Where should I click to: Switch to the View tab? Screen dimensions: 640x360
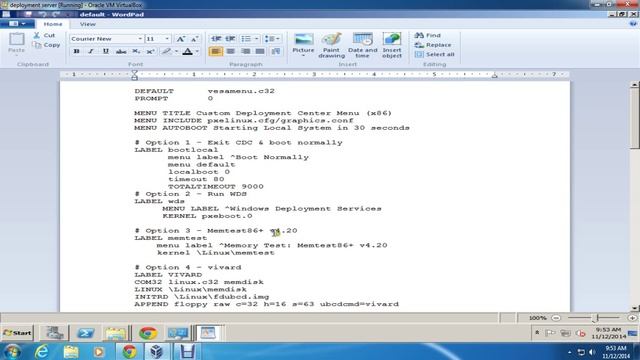pos(87,24)
